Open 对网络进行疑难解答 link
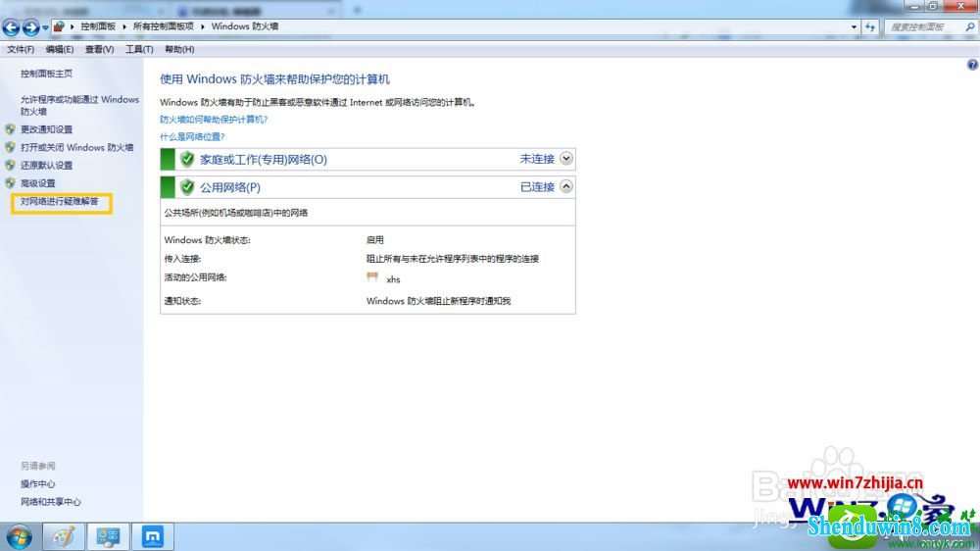Viewport: 980px width, 551px height. tap(60, 201)
